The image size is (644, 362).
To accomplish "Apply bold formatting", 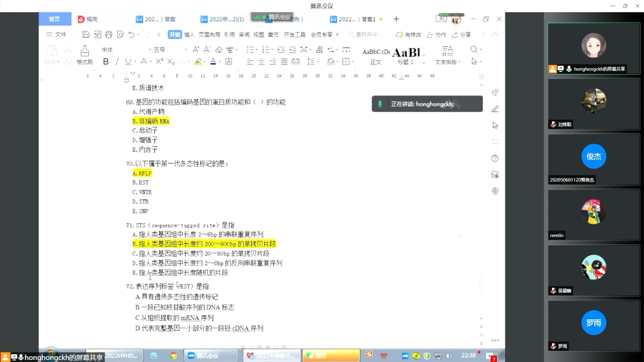I will tap(106, 61).
